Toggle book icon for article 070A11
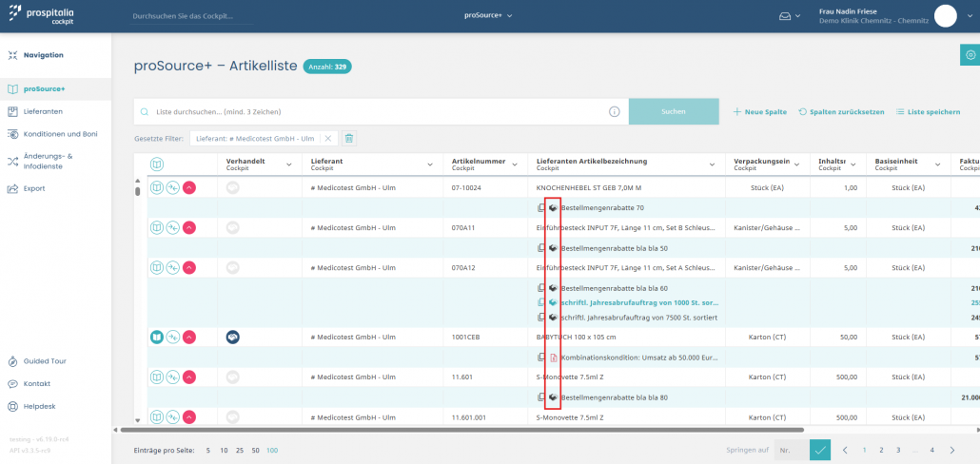980x464 pixels. (157, 227)
